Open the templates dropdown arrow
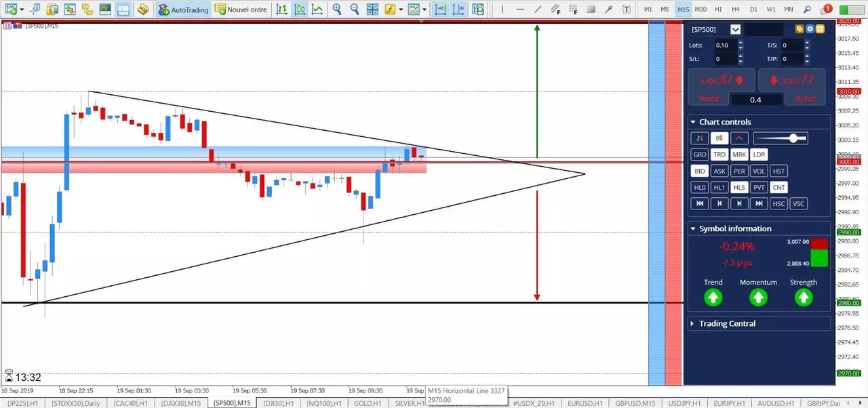 click(425, 9)
